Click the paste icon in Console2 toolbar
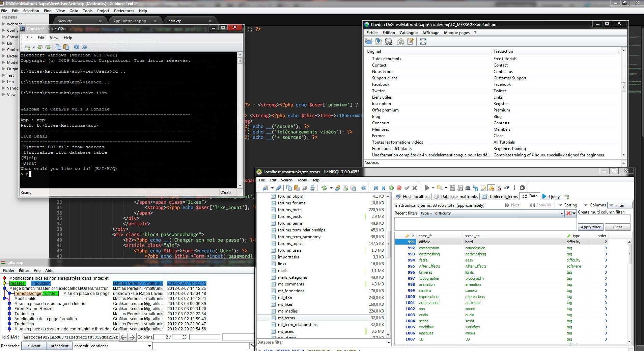 [x=66, y=47]
